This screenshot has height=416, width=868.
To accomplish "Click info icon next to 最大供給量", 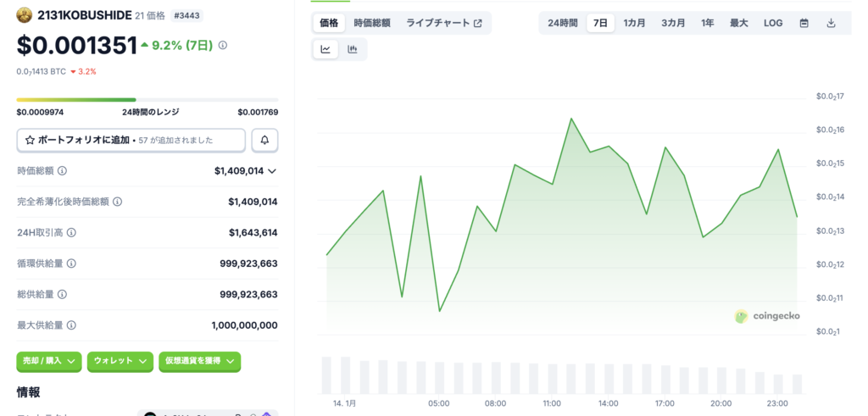I will [71, 325].
